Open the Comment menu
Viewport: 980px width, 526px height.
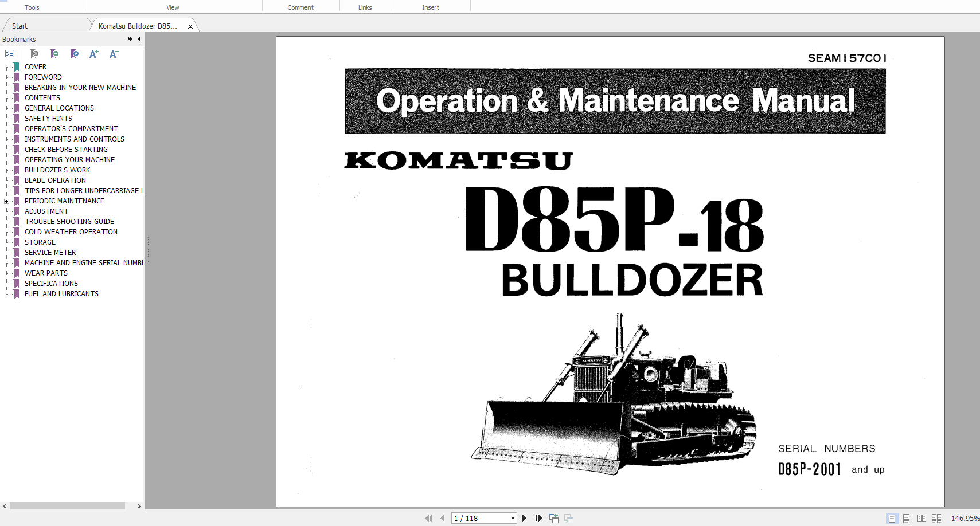[x=300, y=7]
